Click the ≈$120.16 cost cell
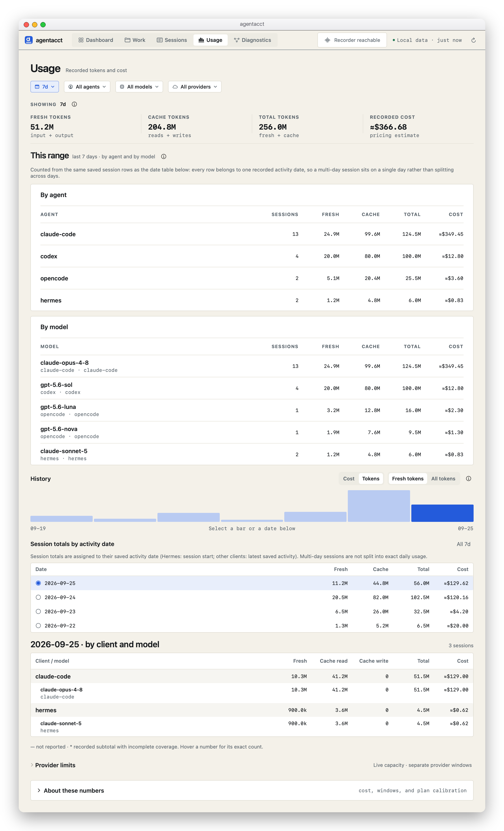 (456, 597)
